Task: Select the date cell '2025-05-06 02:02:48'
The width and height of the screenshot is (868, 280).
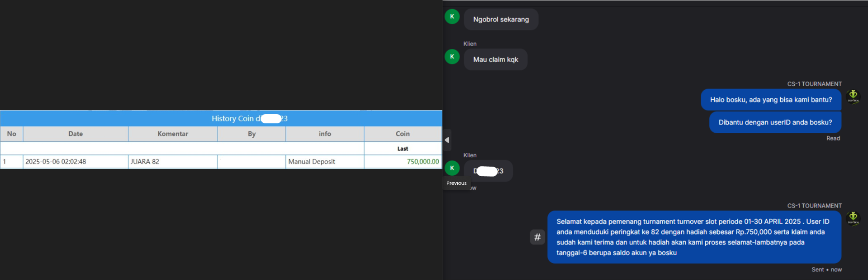Action: tap(76, 162)
